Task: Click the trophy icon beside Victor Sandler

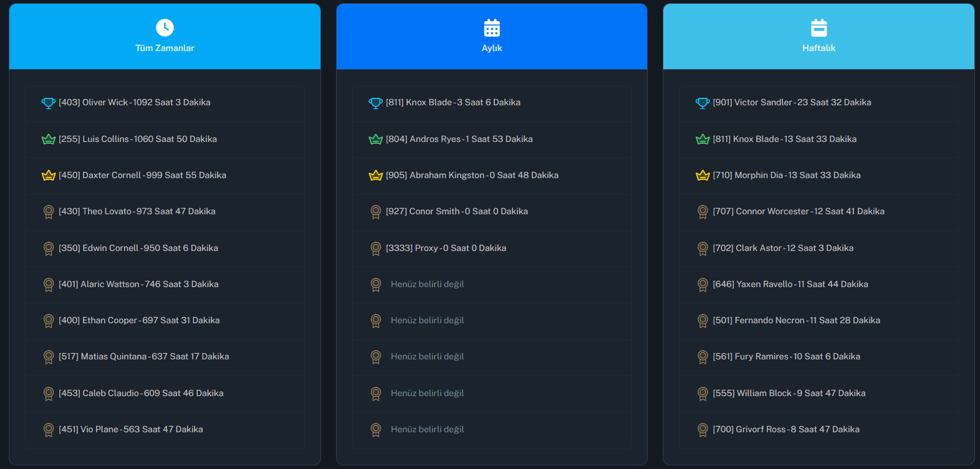Action: 703,103
